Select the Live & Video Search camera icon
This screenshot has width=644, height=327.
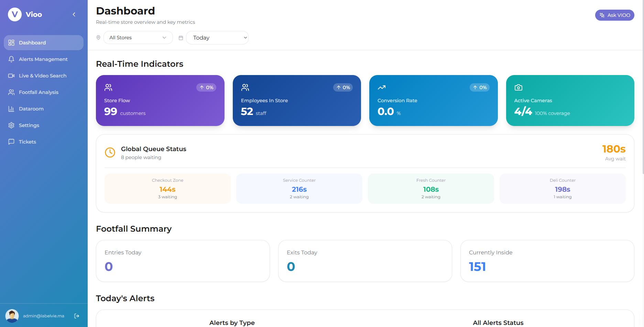point(11,75)
